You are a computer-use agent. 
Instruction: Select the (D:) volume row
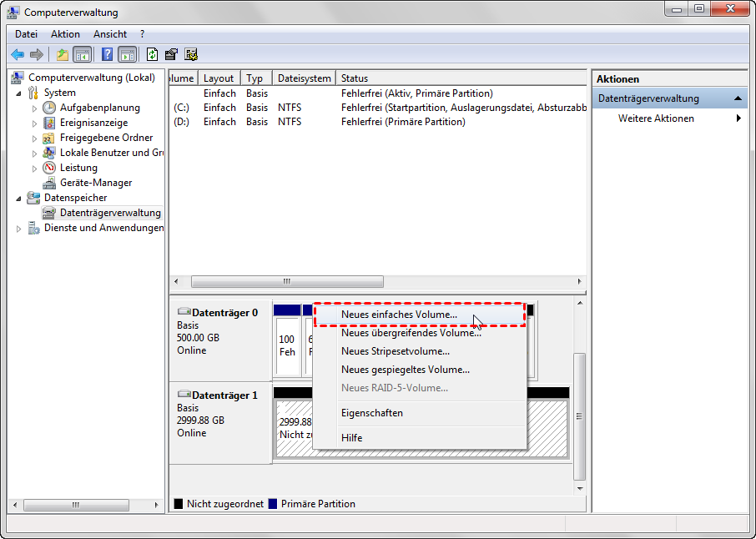(379, 122)
